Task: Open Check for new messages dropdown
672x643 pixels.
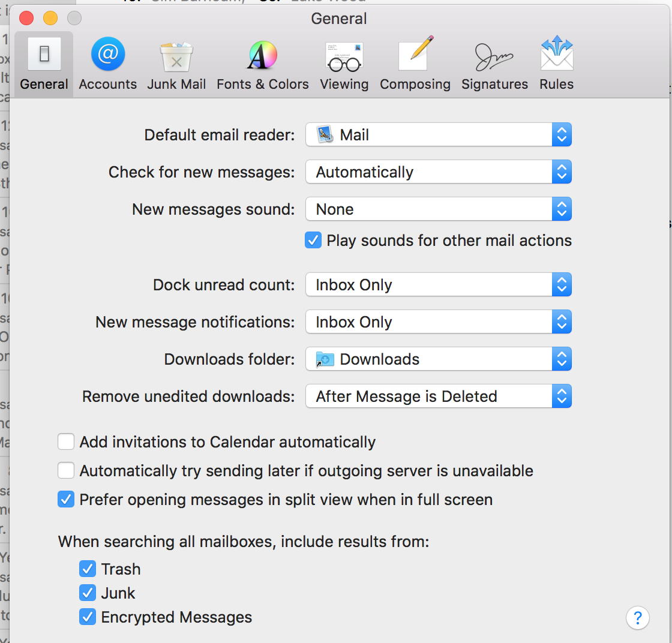Action: coord(439,172)
